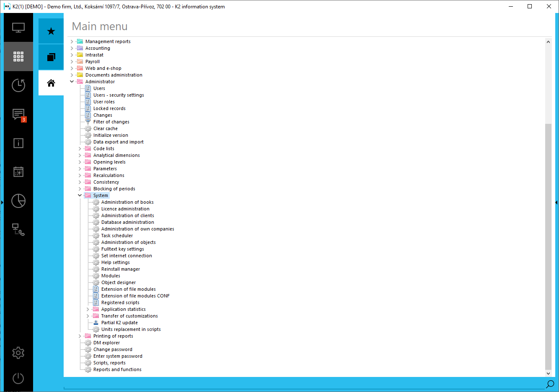Open the calendar icon in sidebar
The height and width of the screenshot is (392, 559).
pos(18,172)
